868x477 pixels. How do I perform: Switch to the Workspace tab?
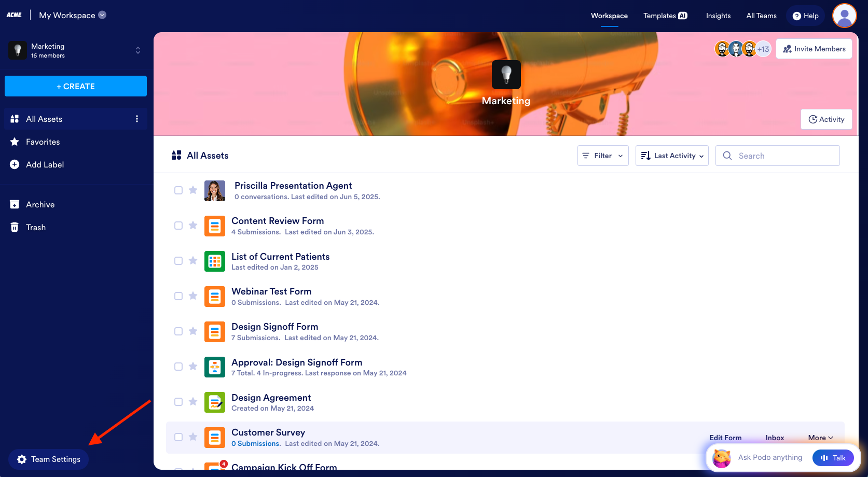coord(609,16)
